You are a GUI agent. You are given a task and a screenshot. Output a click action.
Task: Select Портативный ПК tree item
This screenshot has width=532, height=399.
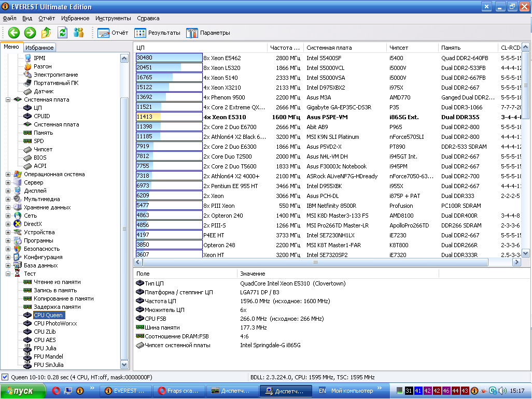[56, 83]
